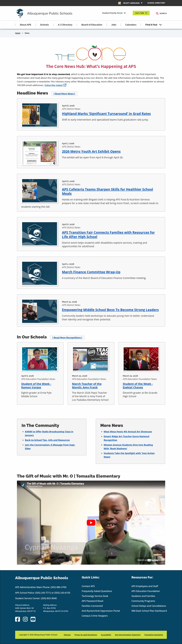The image size is (182, 644).
Task: Expand the Student/Family Portal menu
Action: click(114, 13)
